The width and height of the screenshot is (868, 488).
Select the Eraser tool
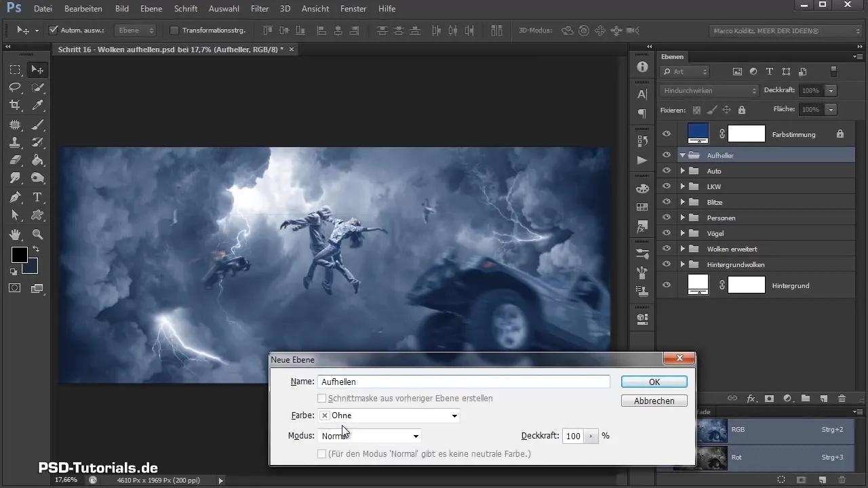pyautogui.click(x=15, y=161)
